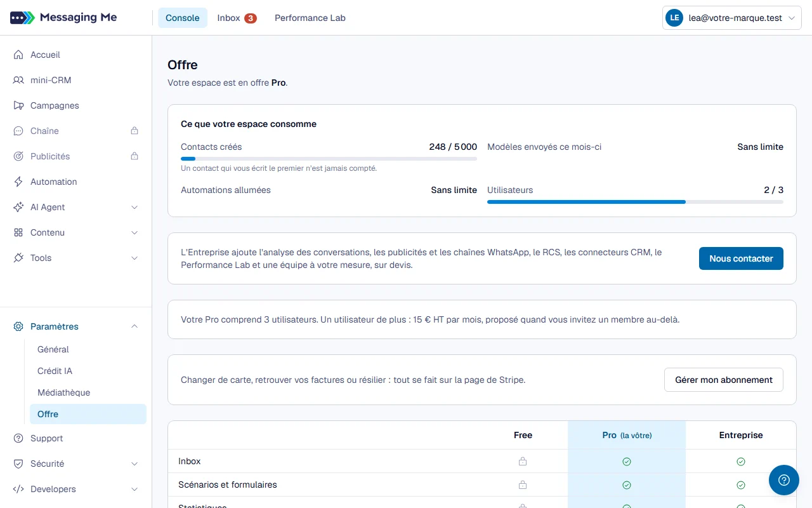Click the Contenu grid icon
Image resolution: width=812 pixels, height=508 pixels.
pos(18,232)
